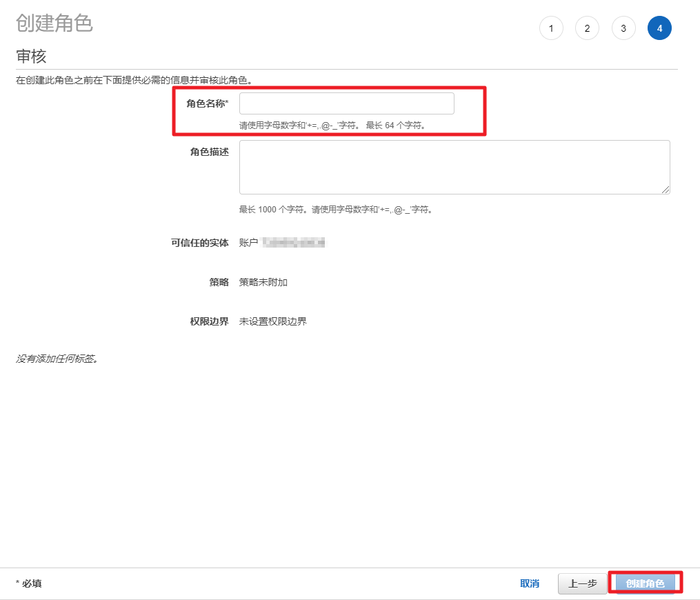Go to step 1 of the wizard
The height and width of the screenshot is (600, 700).
point(551,28)
